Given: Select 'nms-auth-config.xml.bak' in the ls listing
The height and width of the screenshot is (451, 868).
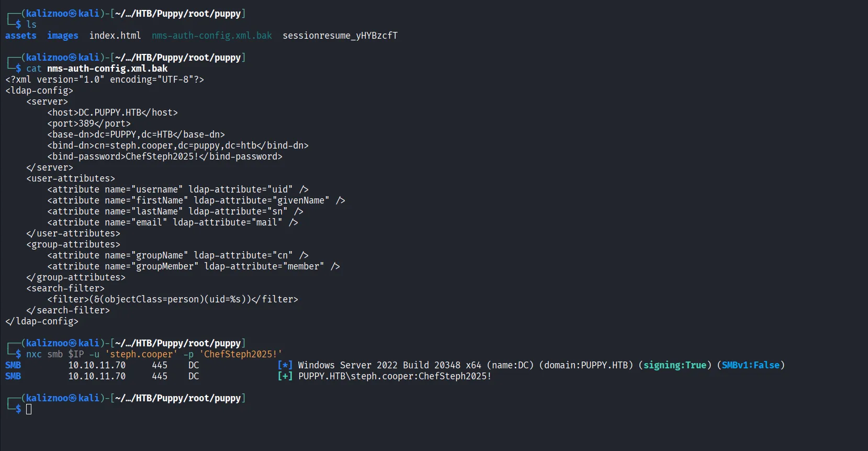Looking at the screenshot, I should click(x=212, y=36).
